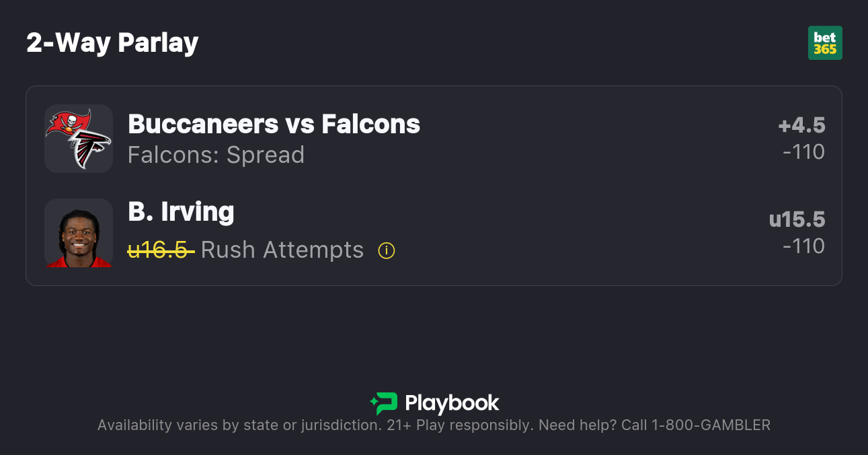Click the 2-Way Parlay heading
The image size is (868, 455).
coord(112,43)
